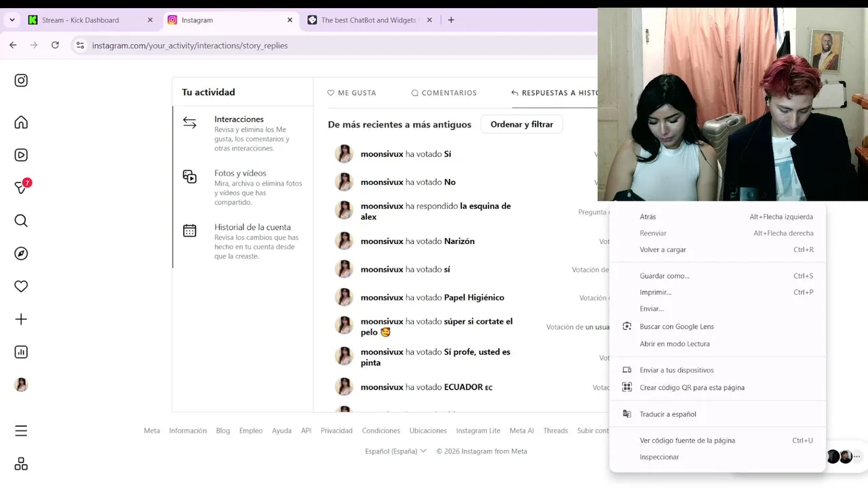The height and width of the screenshot is (488, 868).
Task: Choose Abrir en modo Lectura
Action: (x=717, y=344)
